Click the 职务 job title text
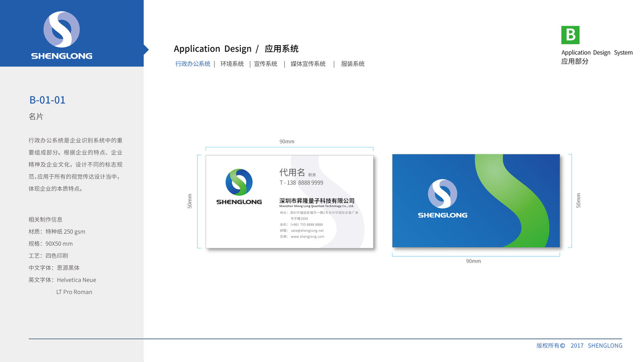The width and height of the screenshot is (644, 362). (x=312, y=175)
